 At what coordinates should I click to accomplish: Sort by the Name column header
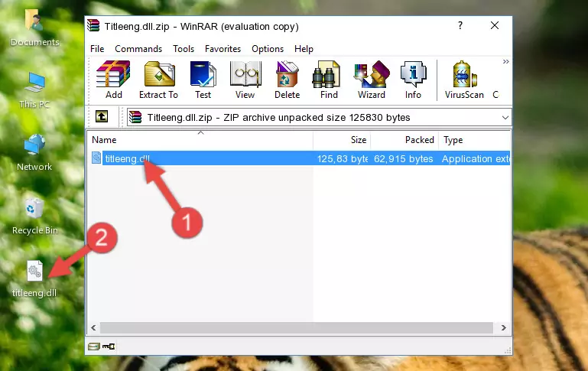click(x=200, y=140)
